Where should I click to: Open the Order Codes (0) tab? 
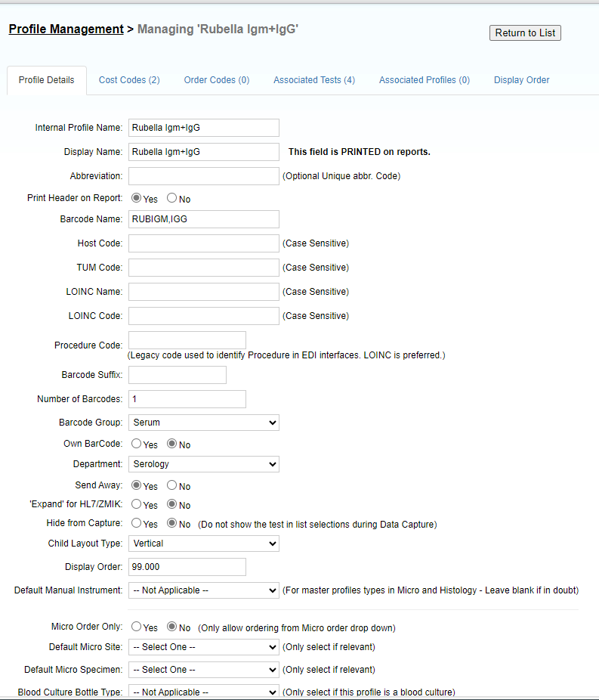point(217,80)
